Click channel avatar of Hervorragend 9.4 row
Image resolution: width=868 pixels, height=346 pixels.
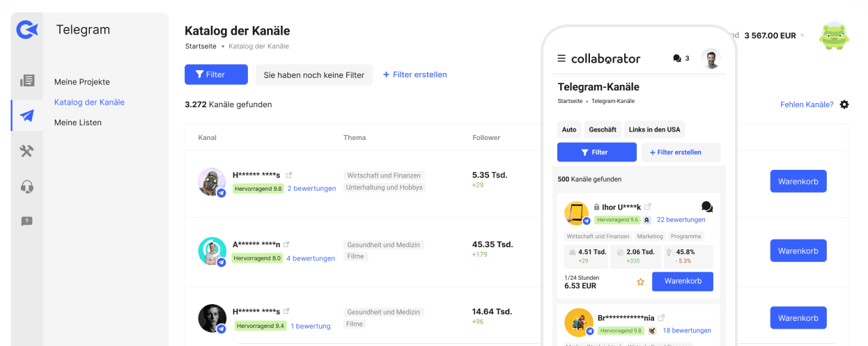(x=212, y=318)
